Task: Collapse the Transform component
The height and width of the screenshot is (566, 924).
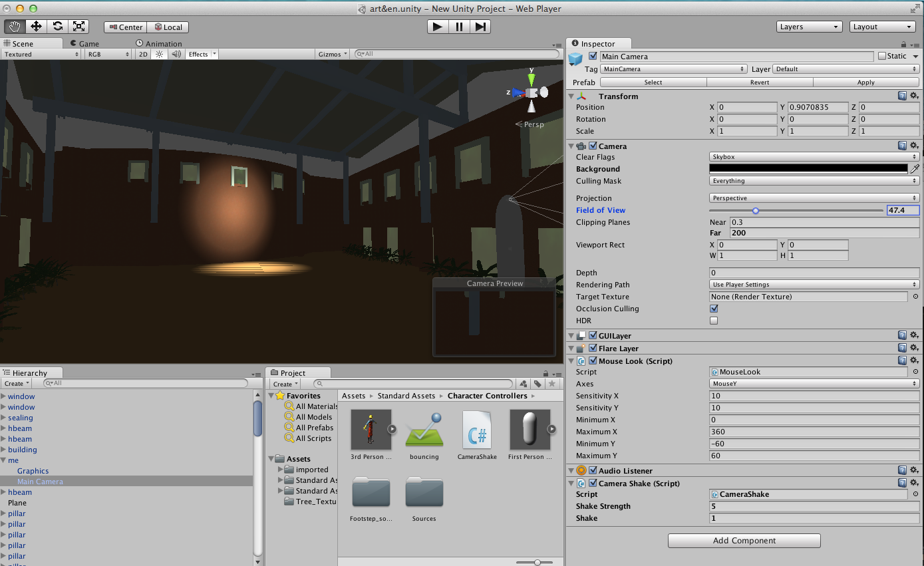Action: click(x=571, y=96)
